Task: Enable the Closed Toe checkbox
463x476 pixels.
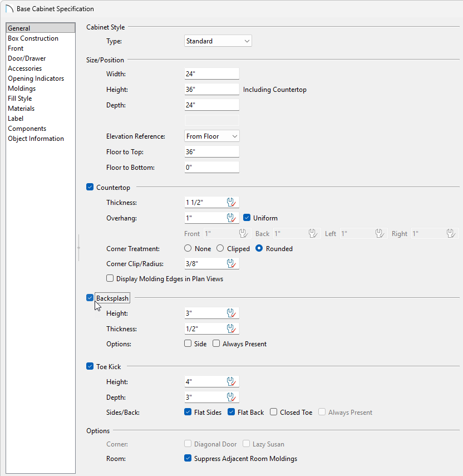Action: 273,412
